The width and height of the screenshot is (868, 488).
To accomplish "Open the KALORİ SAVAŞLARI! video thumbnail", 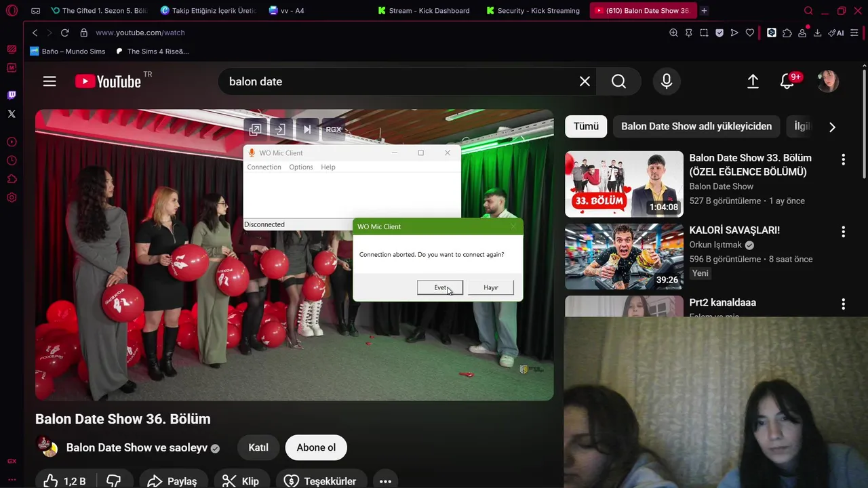I will tap(624, 256).
